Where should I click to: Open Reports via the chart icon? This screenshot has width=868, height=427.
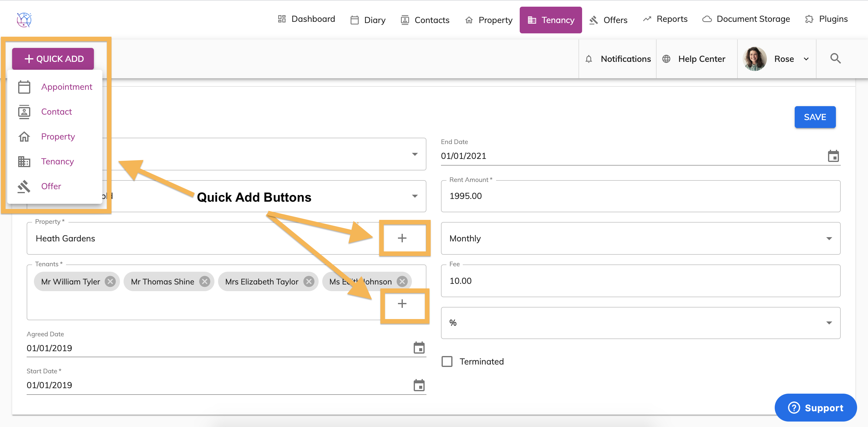coord(647,19)
